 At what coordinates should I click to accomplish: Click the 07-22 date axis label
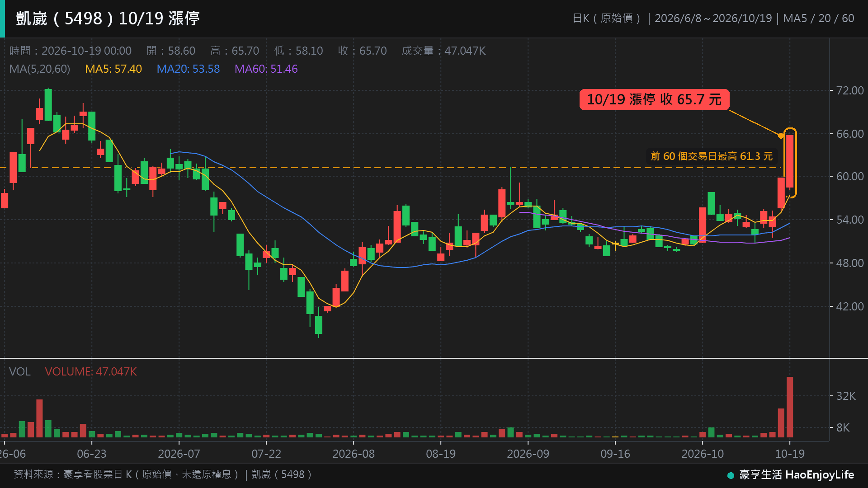[x=266, y=454]
